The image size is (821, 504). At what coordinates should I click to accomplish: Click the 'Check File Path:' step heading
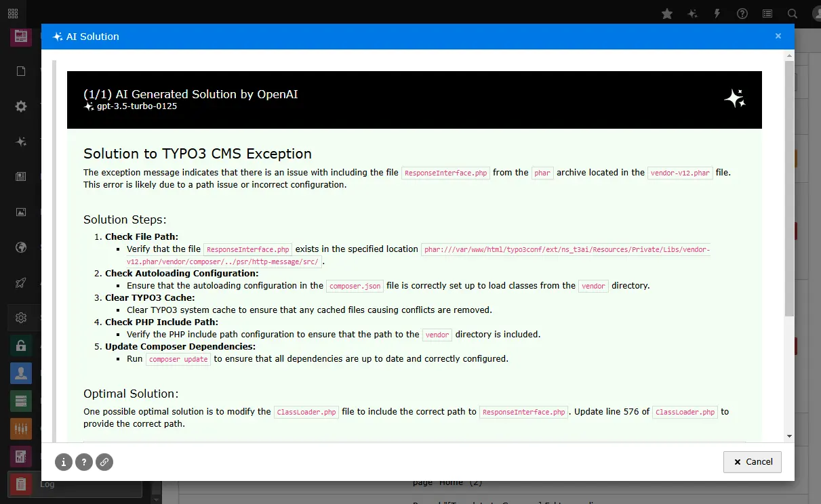click(142, 236)
